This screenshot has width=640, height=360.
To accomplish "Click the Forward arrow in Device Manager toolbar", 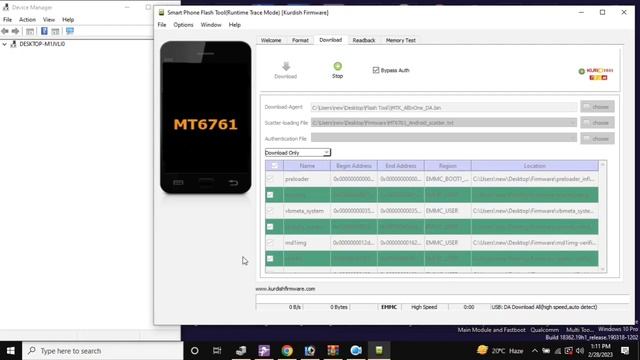I will [x=15, y=31].
